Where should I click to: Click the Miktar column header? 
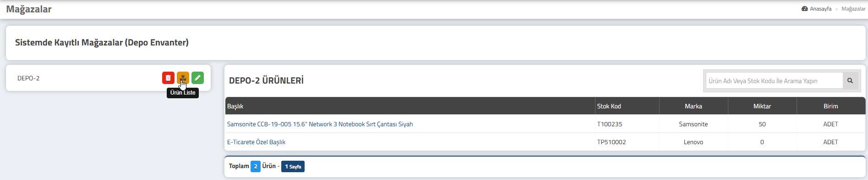click(x=762, y=106)
